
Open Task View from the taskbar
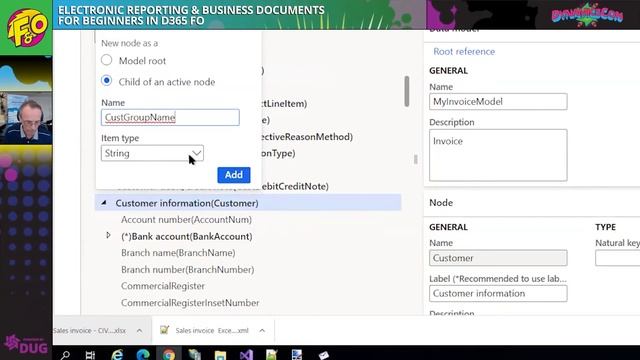tap(90, 355)
